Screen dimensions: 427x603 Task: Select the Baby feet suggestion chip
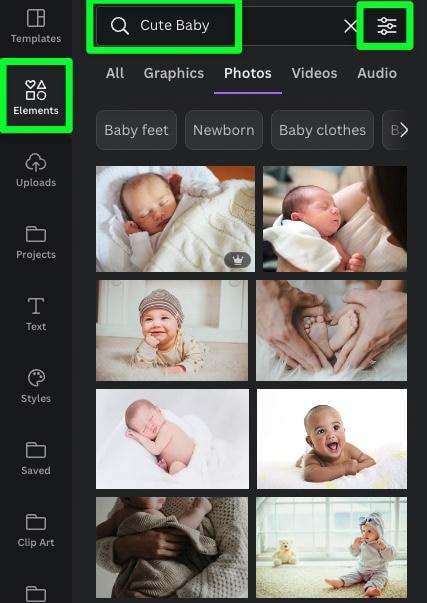click(x=136, y=130)
